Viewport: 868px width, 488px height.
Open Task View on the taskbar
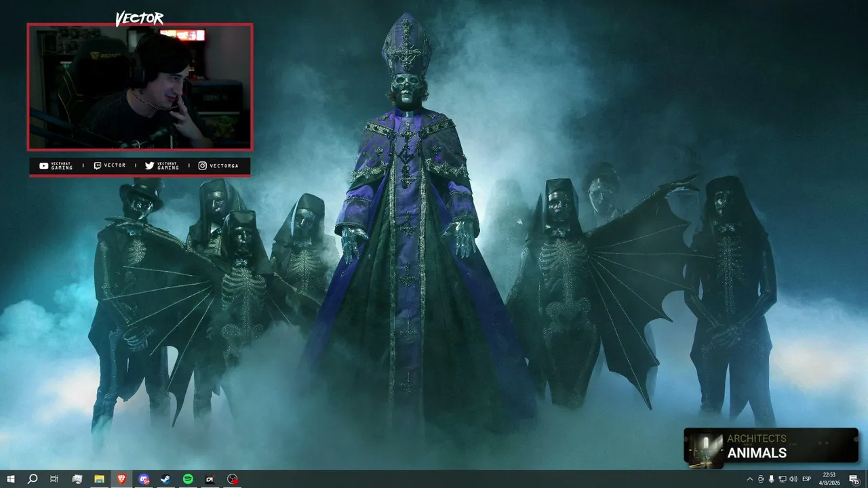[54, 479]
